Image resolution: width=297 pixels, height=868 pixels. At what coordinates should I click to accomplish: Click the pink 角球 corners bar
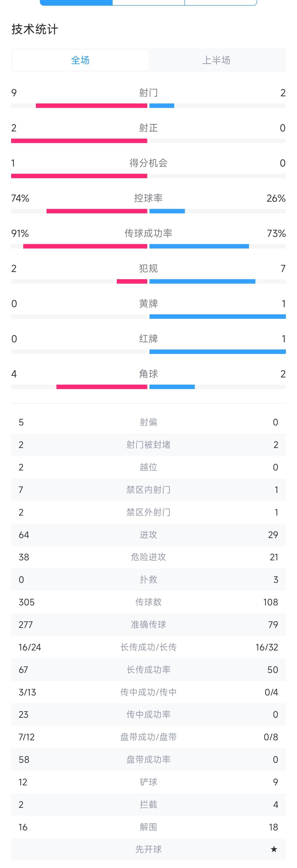[x=101, y=387]
